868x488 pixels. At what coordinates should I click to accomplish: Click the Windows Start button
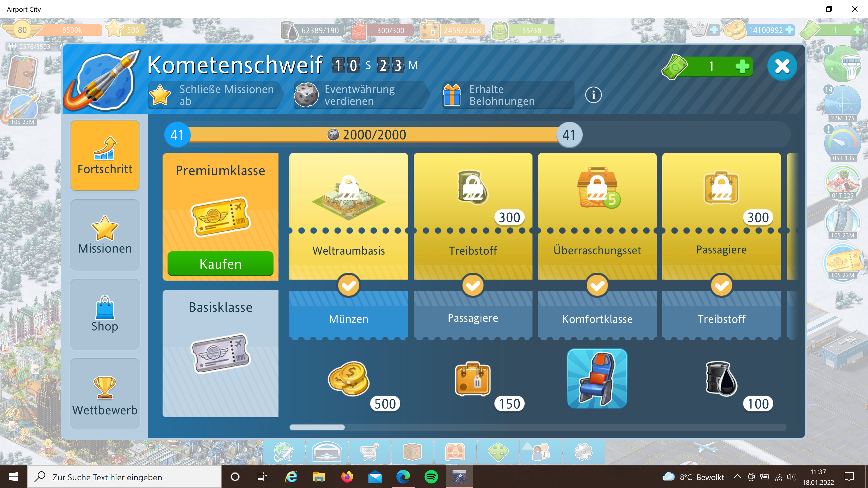click(14, 477)
